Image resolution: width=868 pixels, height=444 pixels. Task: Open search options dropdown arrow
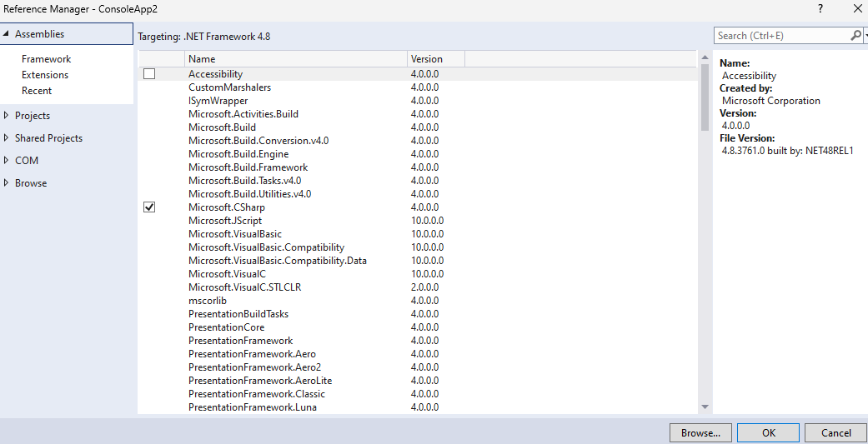865,35
